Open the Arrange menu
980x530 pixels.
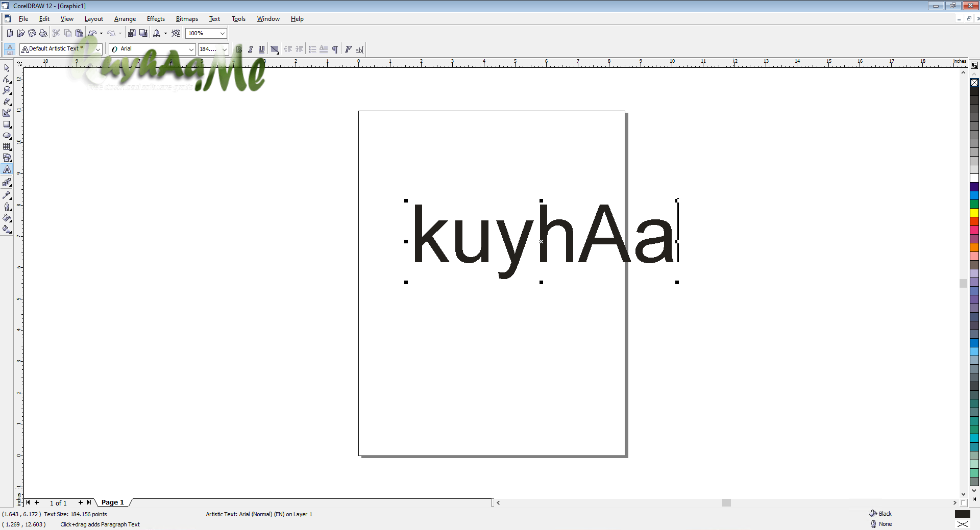coord(125,19)
